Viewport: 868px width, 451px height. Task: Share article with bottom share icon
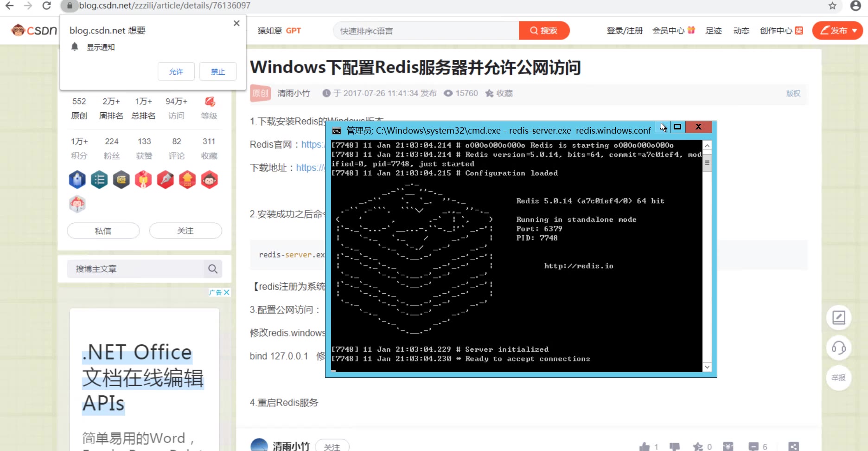tap(794, 447)
